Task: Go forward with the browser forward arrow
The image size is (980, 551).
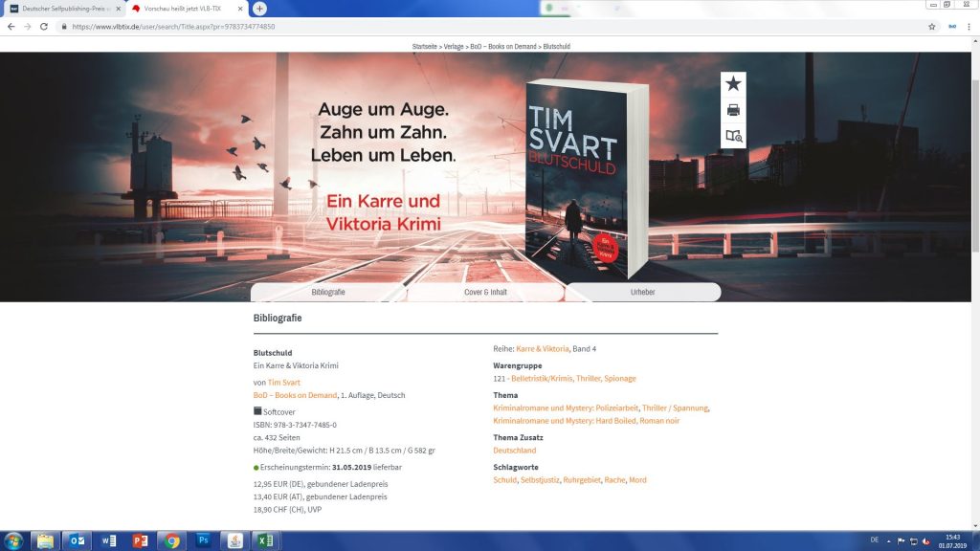Action: (27, 27)
